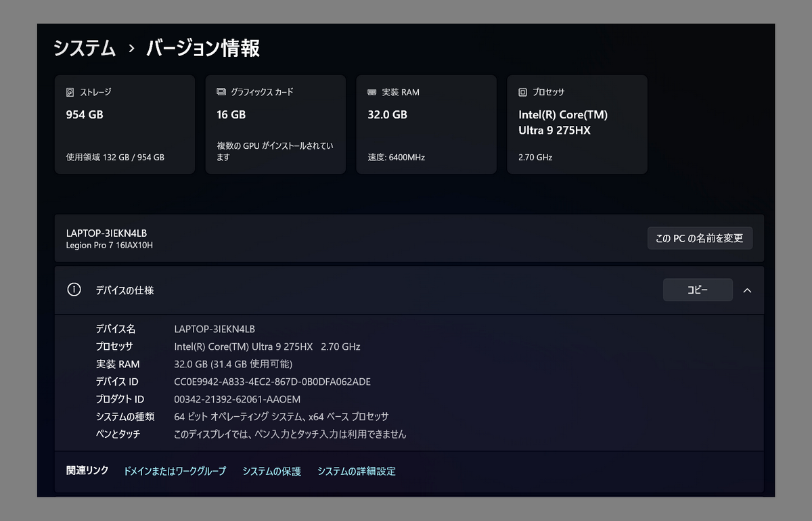Click the 速度: 6400MHz text

pos(397,157)
